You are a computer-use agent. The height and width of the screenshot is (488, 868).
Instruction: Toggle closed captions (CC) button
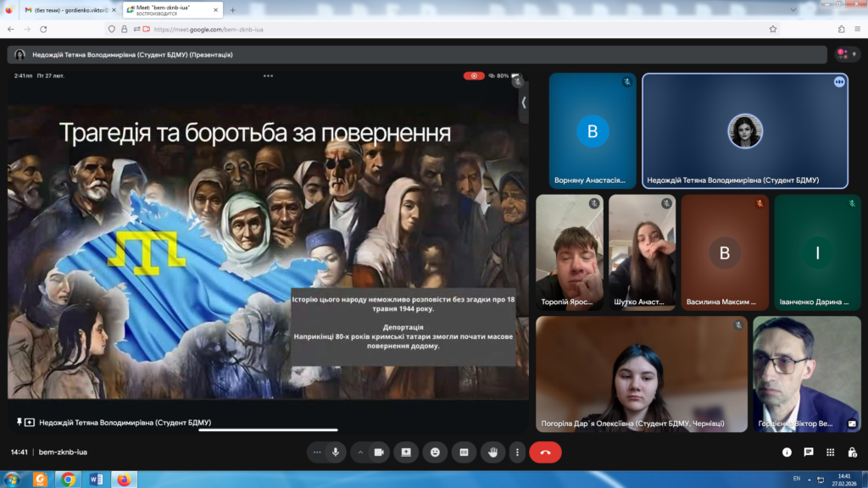(464, 452)
